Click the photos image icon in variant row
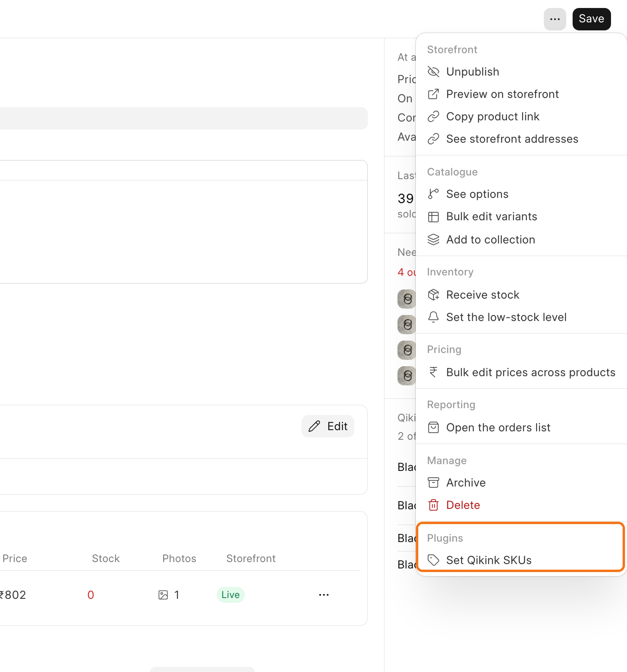The height and width of the screenshot is (672, 627). point(163,595)
